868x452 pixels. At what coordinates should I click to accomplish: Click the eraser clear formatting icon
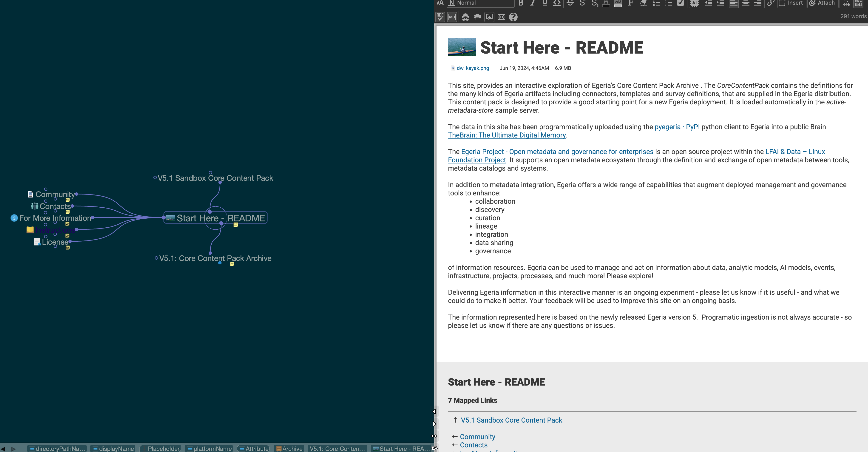(643, 3)
